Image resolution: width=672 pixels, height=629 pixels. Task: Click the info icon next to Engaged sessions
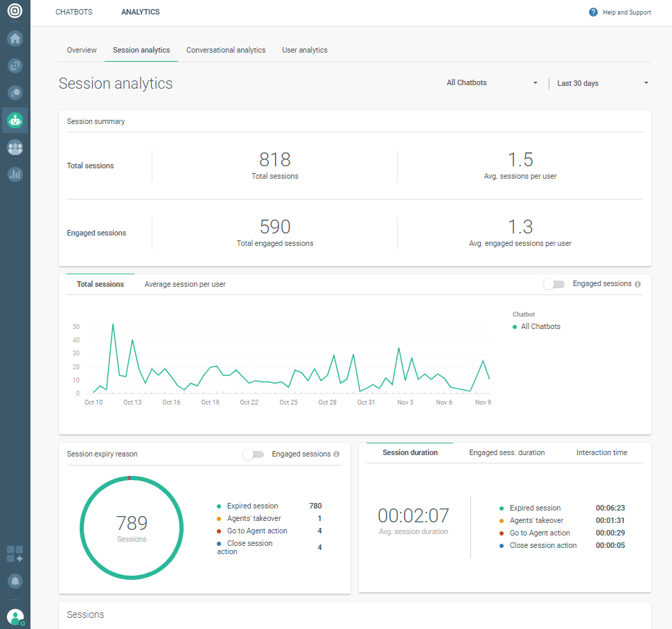coord(637,284)
